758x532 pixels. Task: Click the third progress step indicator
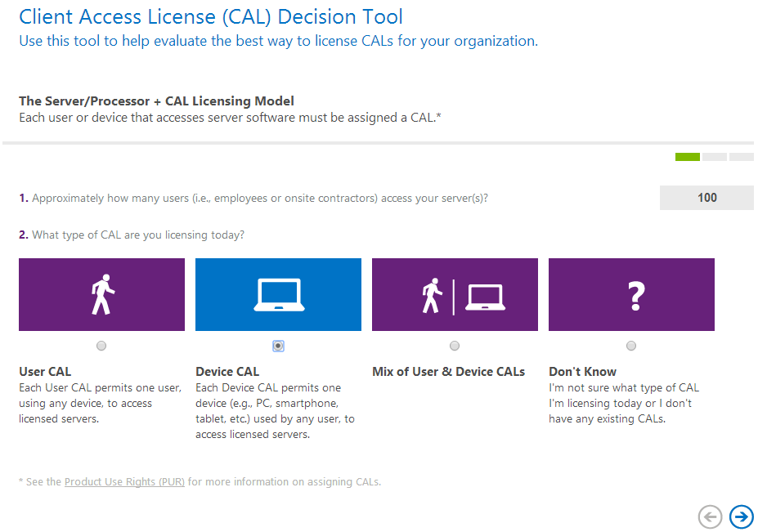pyautogui.click(x=741, y=157)
